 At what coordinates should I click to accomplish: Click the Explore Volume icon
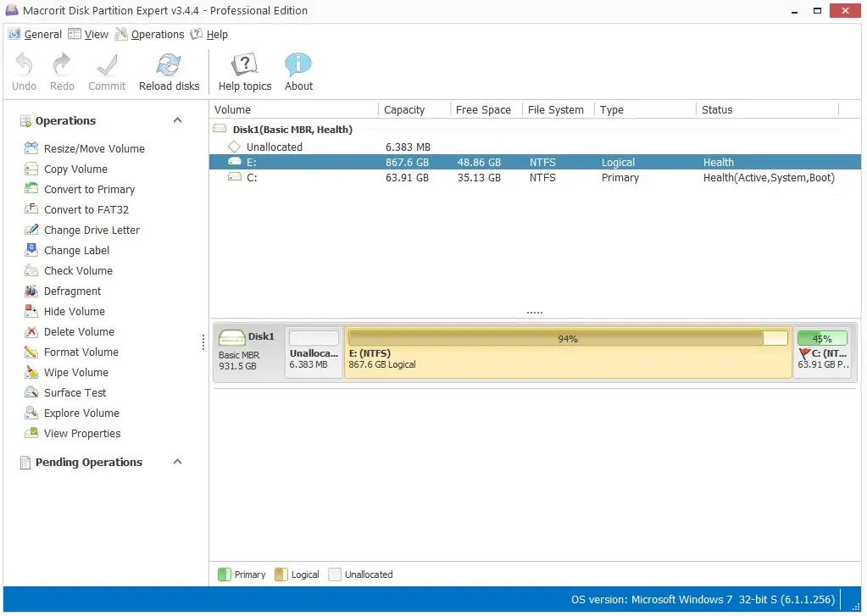click(31, 413)
